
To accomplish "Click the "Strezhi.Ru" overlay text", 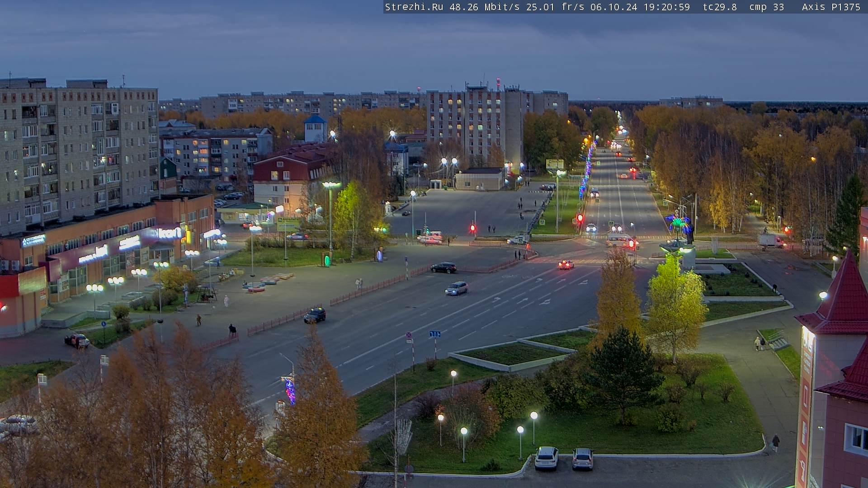I will [414, 7].
